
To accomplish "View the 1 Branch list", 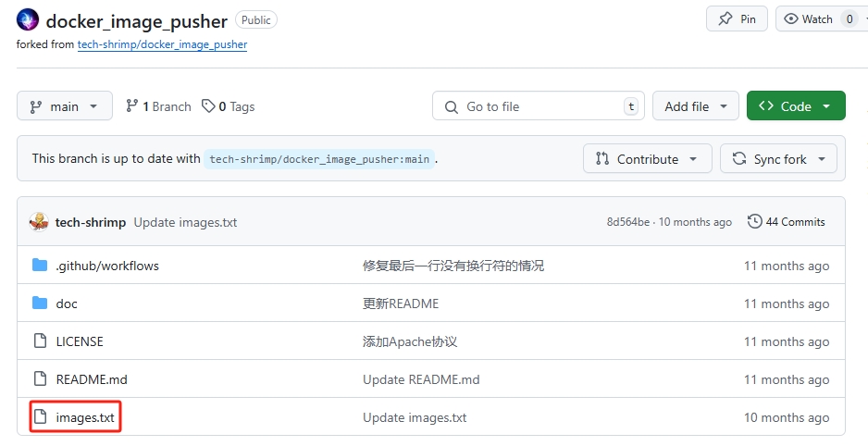I will click(x=158, y=106).
